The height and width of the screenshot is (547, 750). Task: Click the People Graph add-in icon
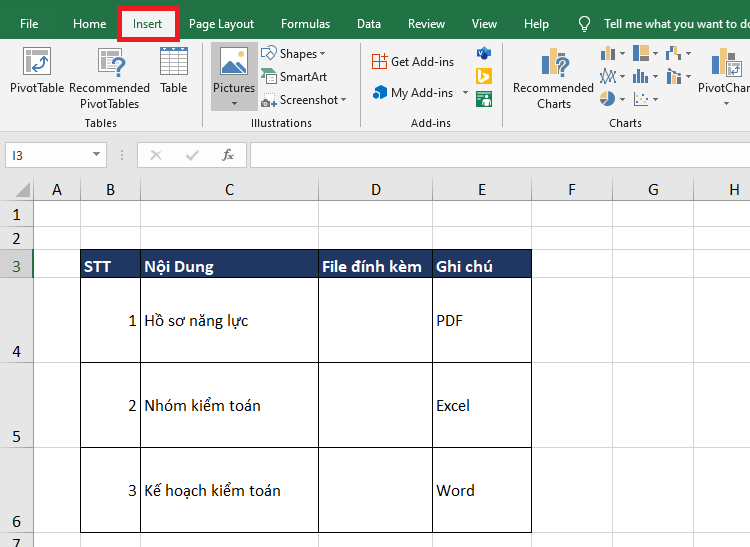click(484, 98)
